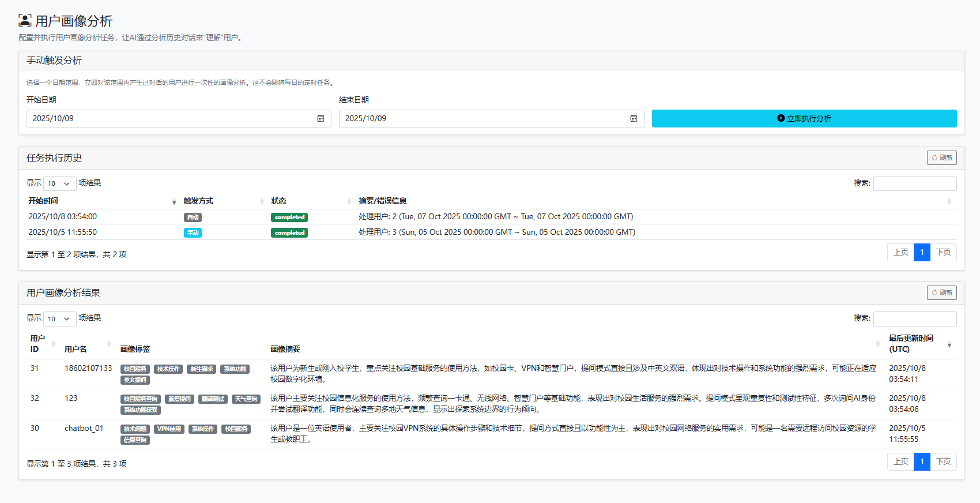Sort portrait results by username column
The image size is (980, 503).
coord(87,349)
